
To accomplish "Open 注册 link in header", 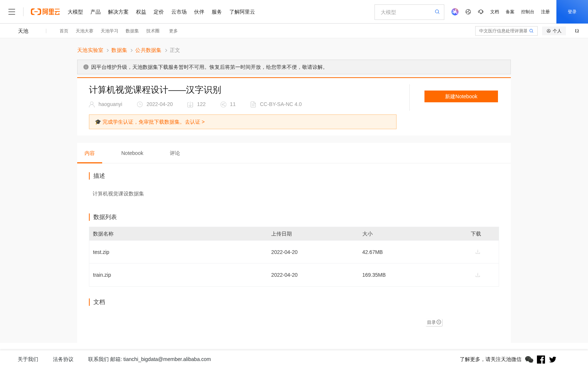I will 545,12.
